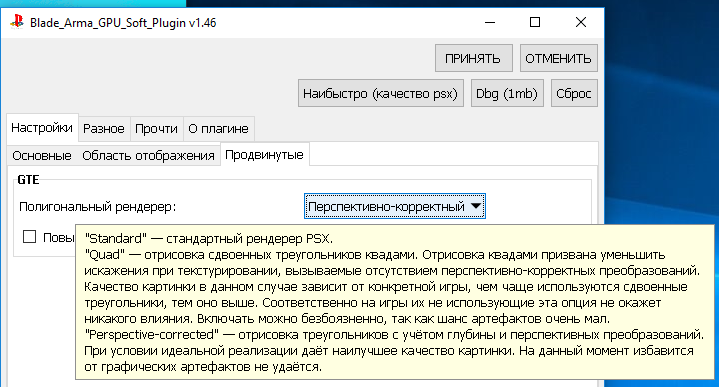Open the О плагине tab
This screenshot has height=387, width=719.
(x=218, y=128)
